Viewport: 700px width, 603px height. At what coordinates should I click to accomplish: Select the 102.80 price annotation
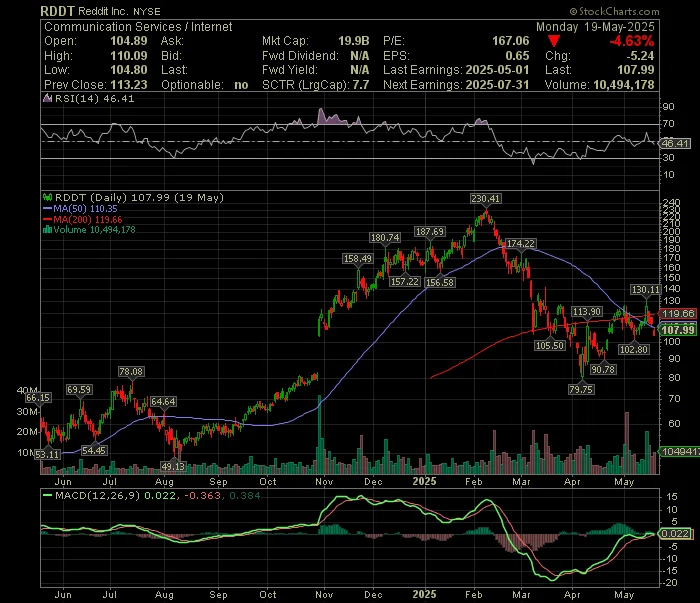coord(633,349)
